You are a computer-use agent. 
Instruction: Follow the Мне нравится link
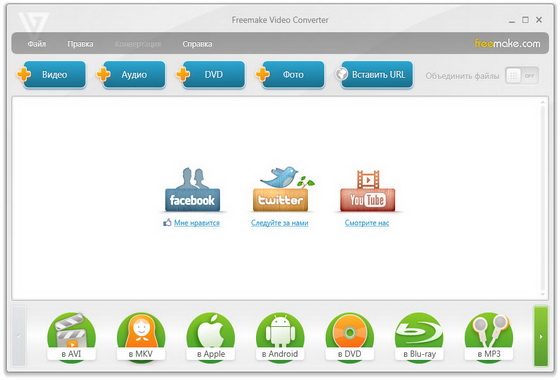coord(197,223)
